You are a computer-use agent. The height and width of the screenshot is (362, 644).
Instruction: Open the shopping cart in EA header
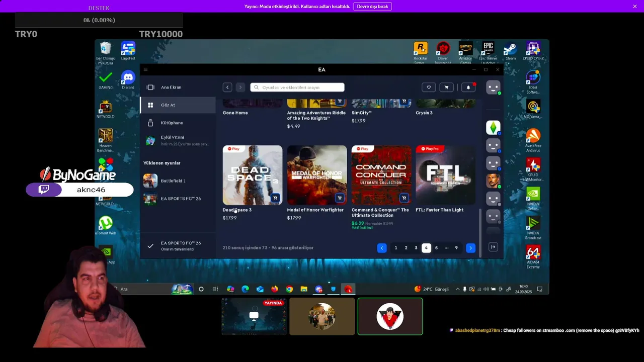[446, 87]
